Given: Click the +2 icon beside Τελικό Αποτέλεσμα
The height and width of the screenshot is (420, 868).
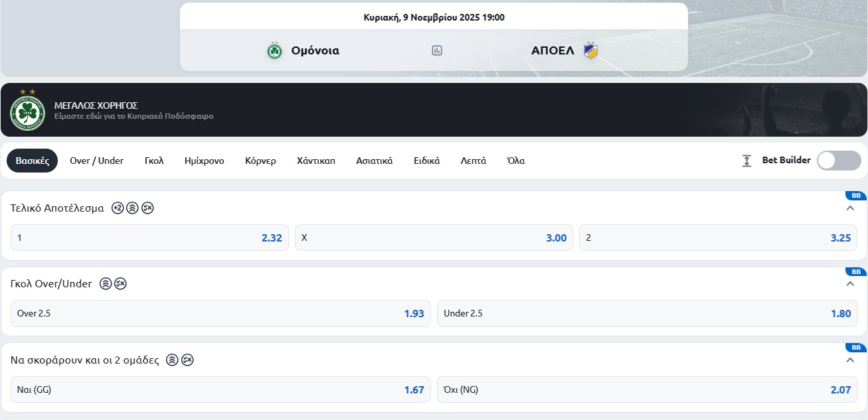Looking at the screenshot, I should point(118,208).
